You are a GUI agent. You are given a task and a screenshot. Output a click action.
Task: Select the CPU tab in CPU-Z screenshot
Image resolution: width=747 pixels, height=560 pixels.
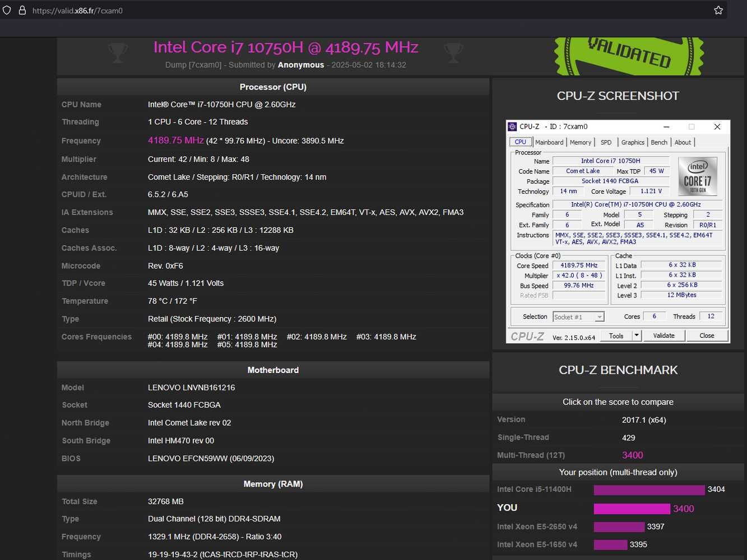tap(521, 142)
